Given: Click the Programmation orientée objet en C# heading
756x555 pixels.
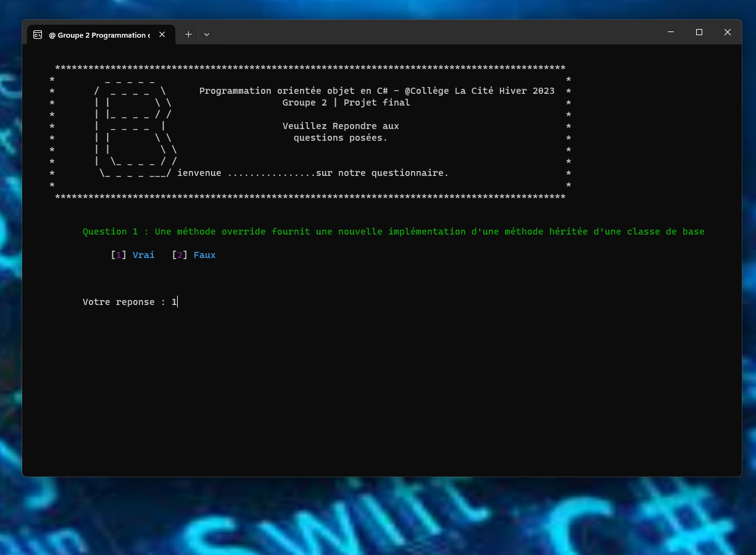Looking at the screenshot, I should (x=376, y=91).
